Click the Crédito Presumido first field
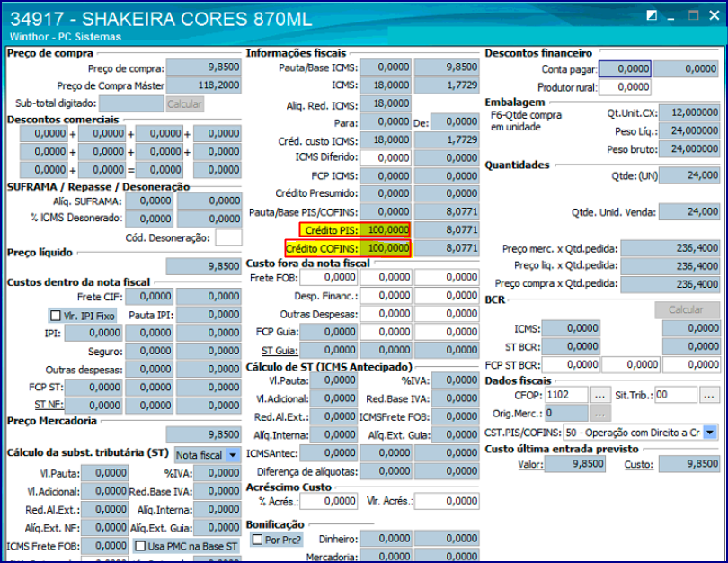 [386, 193]
